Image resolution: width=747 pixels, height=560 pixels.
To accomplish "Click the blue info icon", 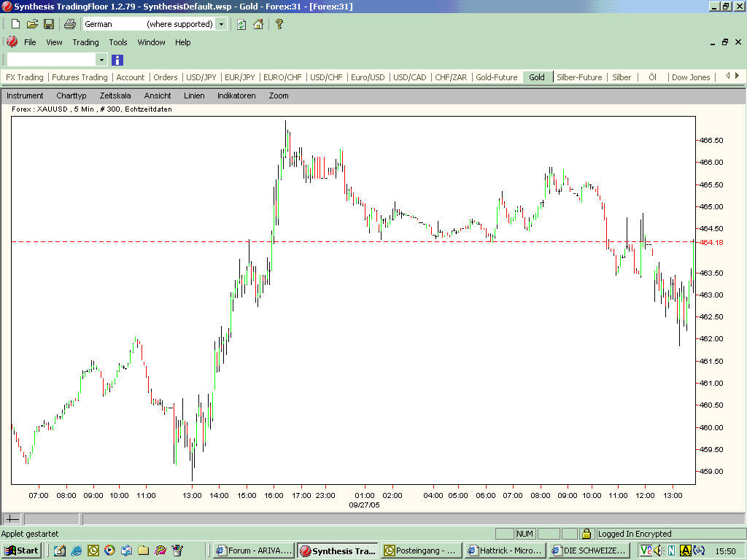I will coord(117,60).
